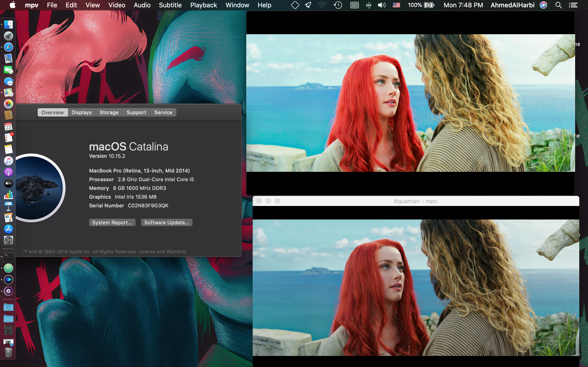
Task: Open the Wi-Fi status menu
Action: tap(322, 5)
